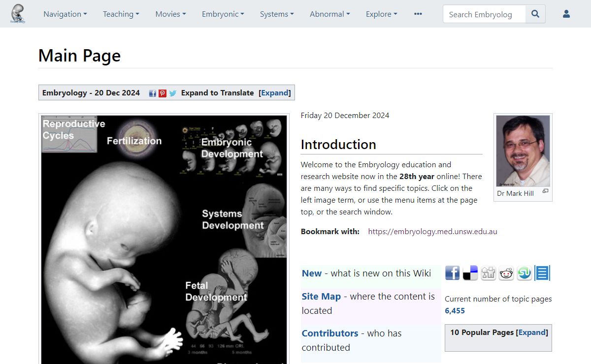The height and width of the screenshot is (364, 591).
Task: Open the three-dots more menu
Action: click(418, 14)
